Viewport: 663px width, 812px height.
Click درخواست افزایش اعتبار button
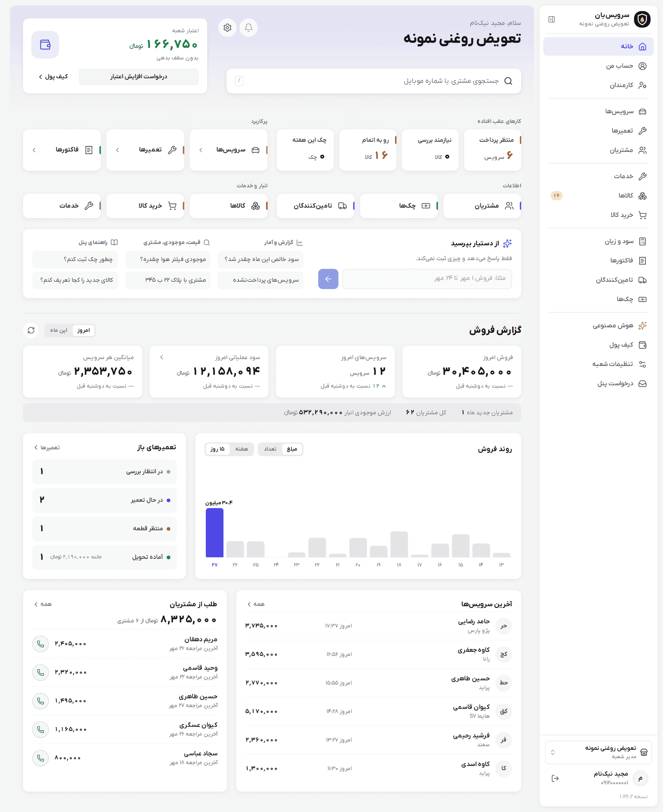click(x=138, y=77)
